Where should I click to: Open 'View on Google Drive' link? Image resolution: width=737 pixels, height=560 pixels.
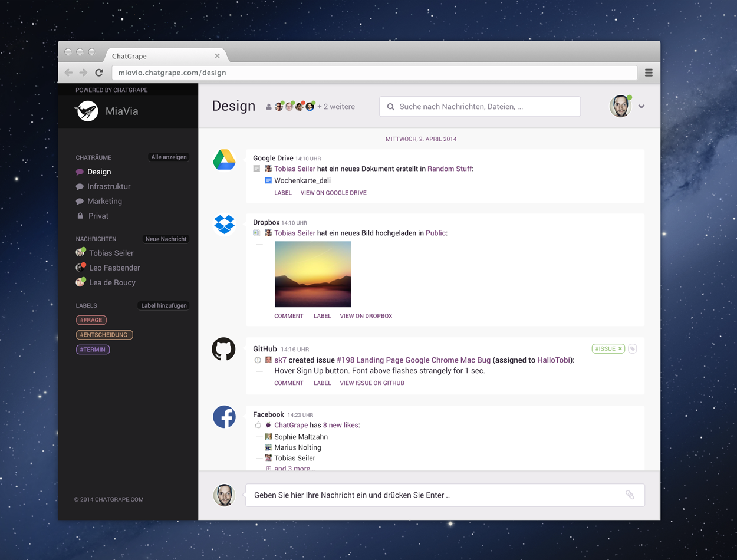(333, 193)
